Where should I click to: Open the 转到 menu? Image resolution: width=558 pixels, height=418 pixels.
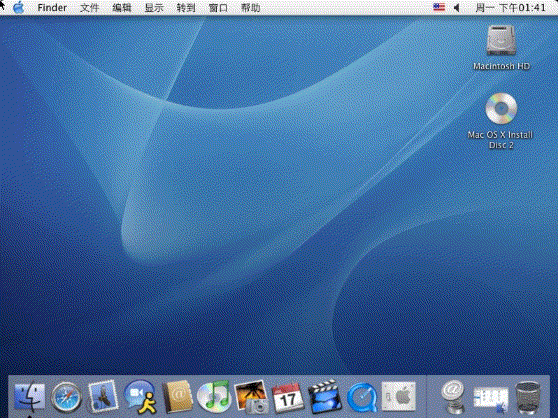[186, 8]
